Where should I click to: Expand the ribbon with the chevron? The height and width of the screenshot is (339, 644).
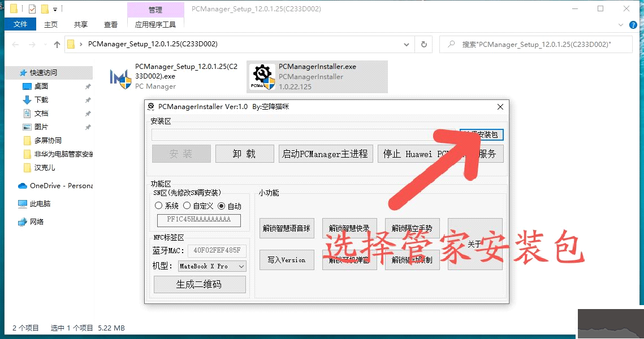click(x=621, y=25)
